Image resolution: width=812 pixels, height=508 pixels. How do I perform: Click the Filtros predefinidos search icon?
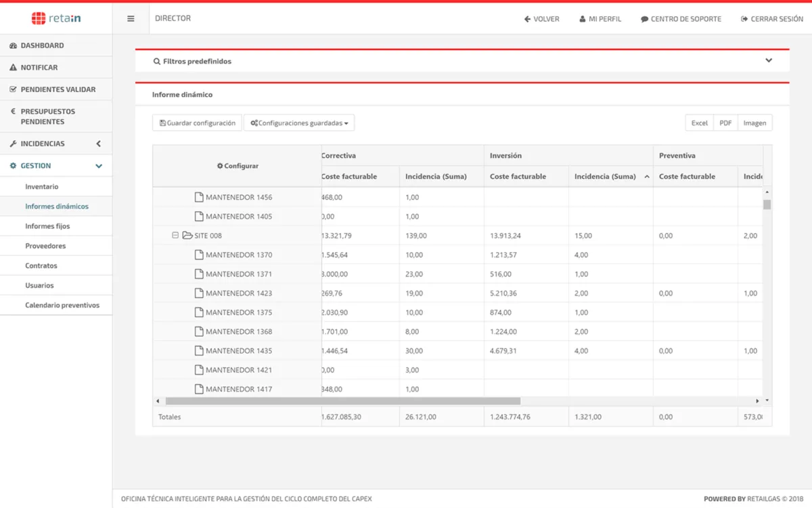tap(157, 61)
